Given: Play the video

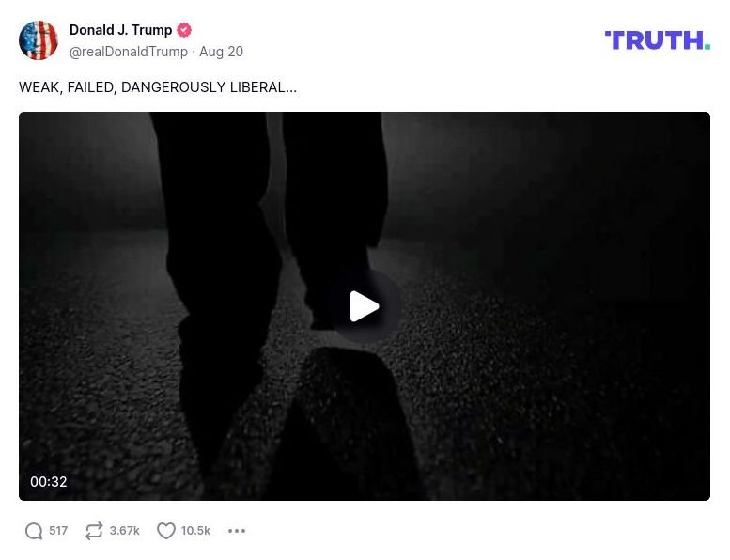Looking at the screenshot, I should click(x=365, y=306).
